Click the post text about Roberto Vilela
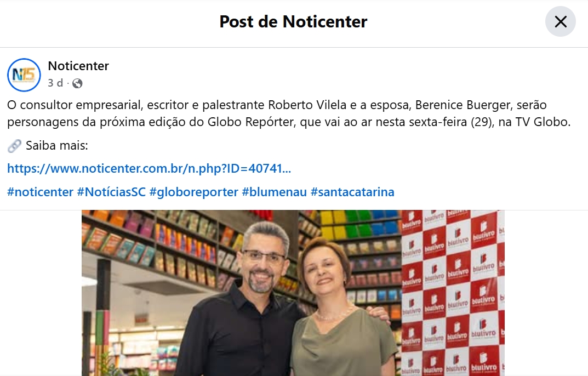The height and width of the screenshot is (376, 588). 289,113
